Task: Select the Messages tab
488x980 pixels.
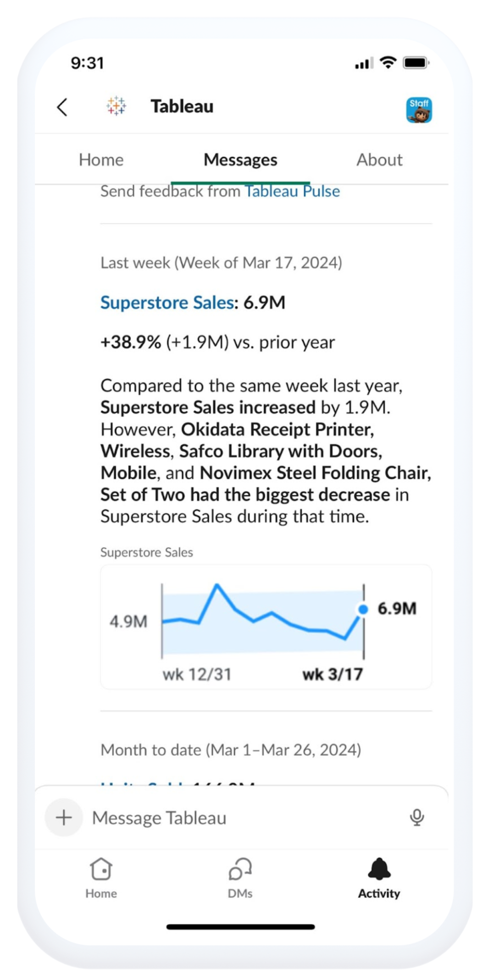Action: 240,160
